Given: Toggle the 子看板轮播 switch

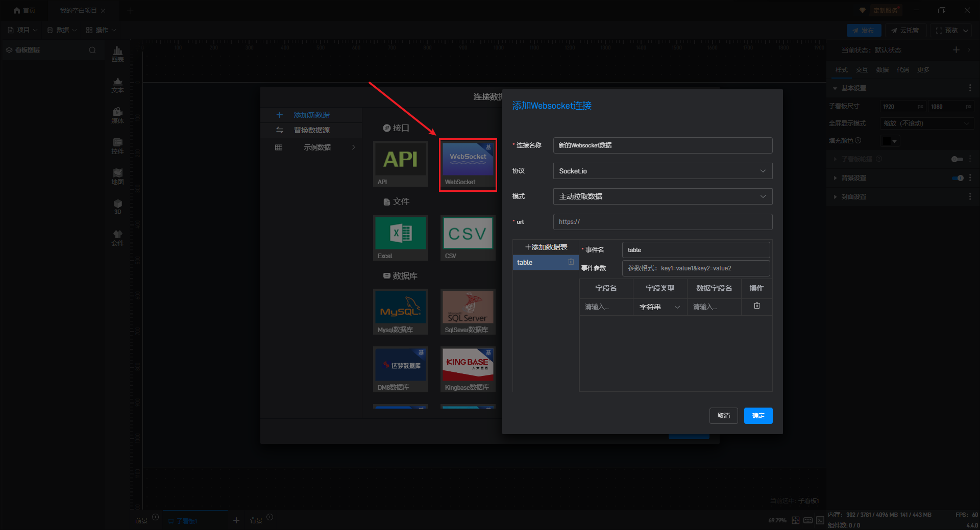Looking at the screenshot, I should pyautogui.click(x=957, y=159).
